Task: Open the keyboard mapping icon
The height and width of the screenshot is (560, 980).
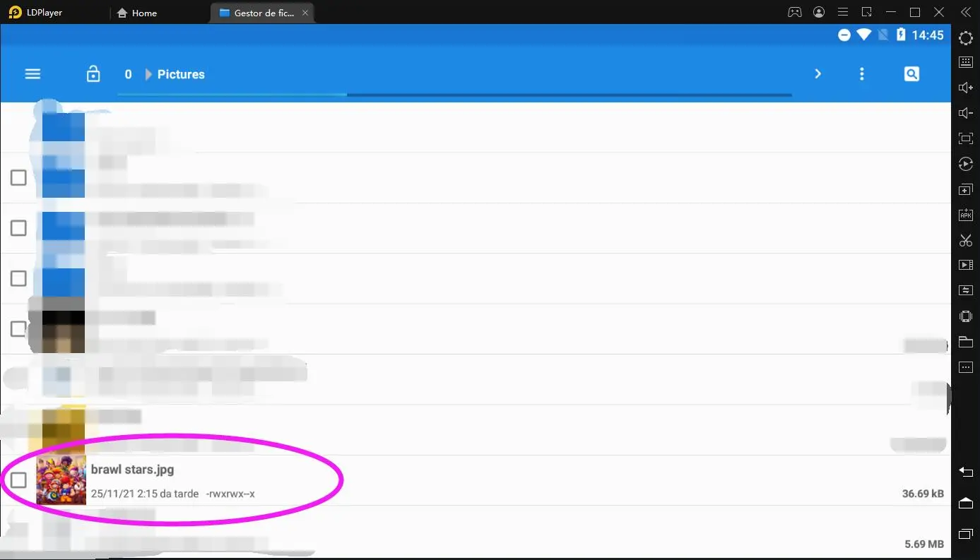Action: pyautogui.click(x=965, y=62)
